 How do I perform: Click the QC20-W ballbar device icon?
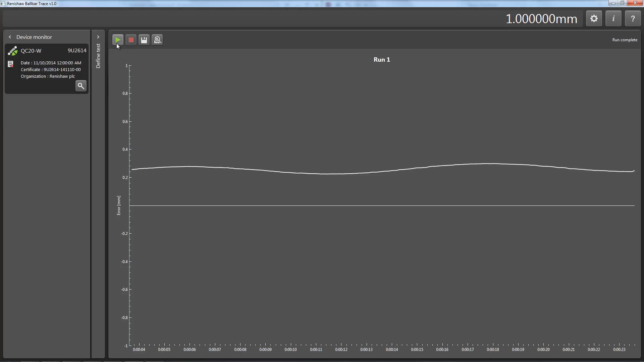tap(13, 51)
